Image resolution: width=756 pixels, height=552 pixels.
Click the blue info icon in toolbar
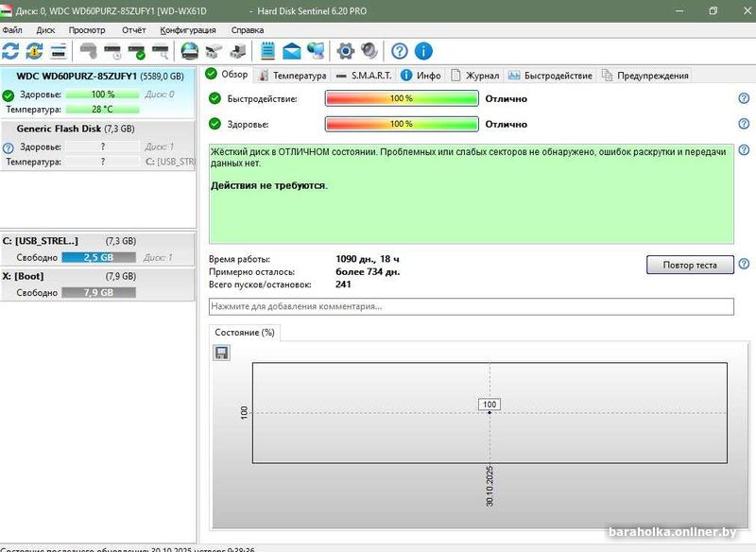coord(423,51)
